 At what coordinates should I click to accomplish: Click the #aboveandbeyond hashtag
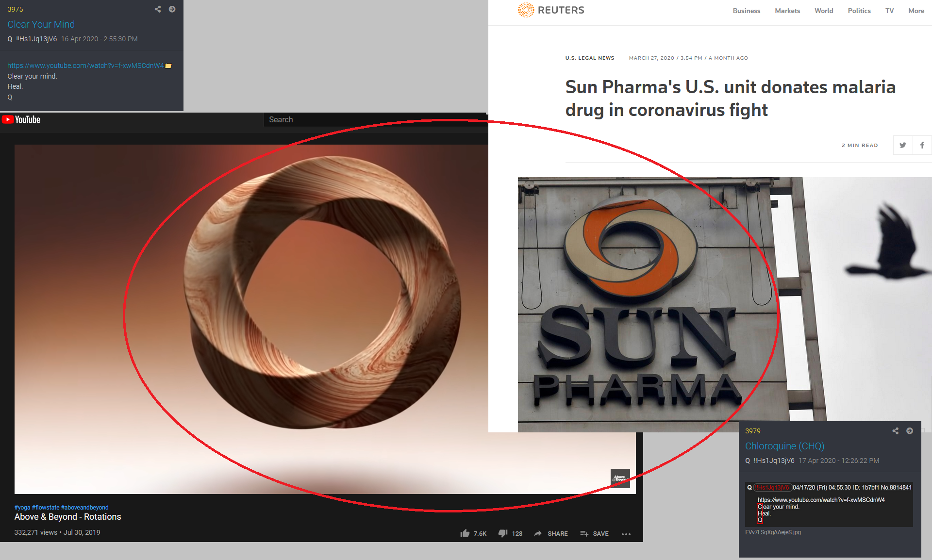click(x=85, y=508)
